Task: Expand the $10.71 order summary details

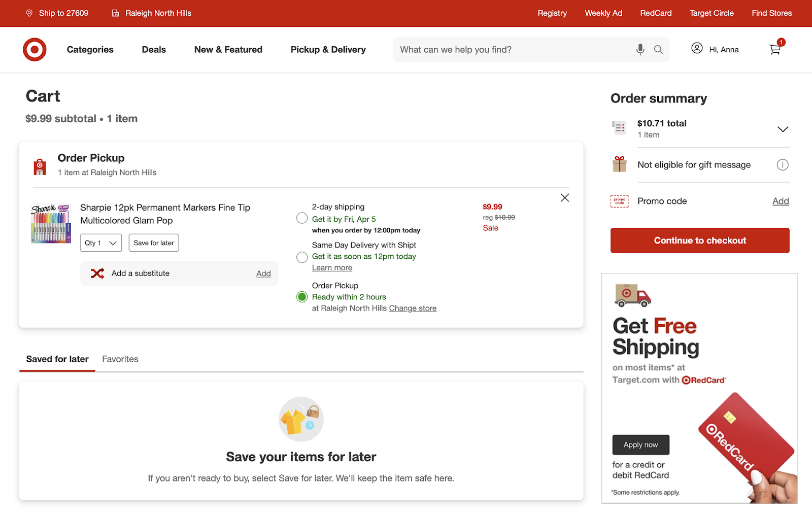Action: pyautogui.click(x=782, y=129)
